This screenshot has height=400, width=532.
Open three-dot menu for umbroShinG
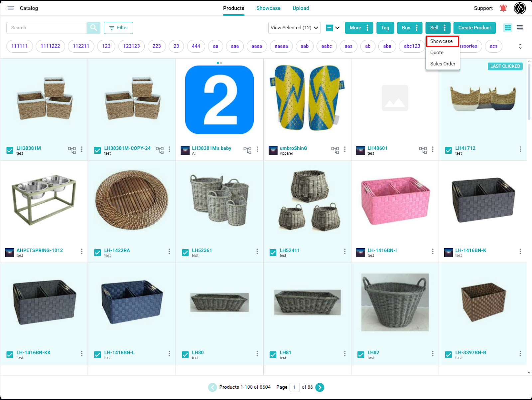point(345,149)
